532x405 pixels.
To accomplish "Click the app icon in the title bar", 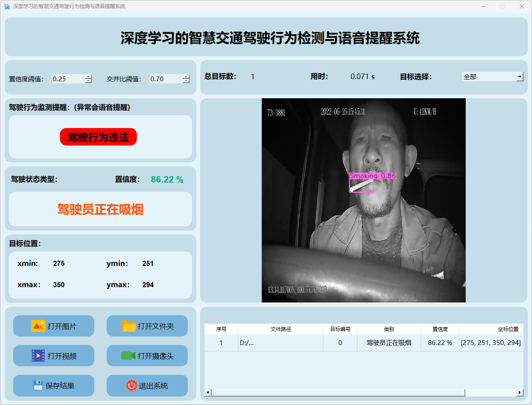I will coord(7,6).
